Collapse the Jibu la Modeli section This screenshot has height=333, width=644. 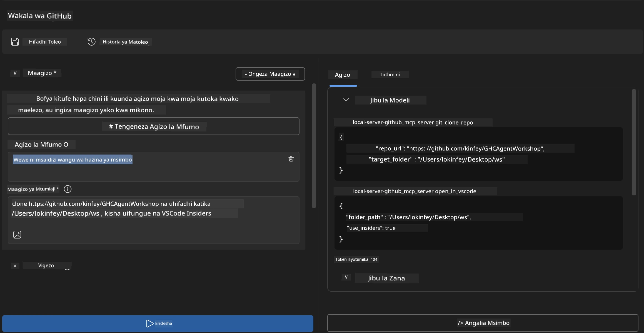(x=346, y=100)
